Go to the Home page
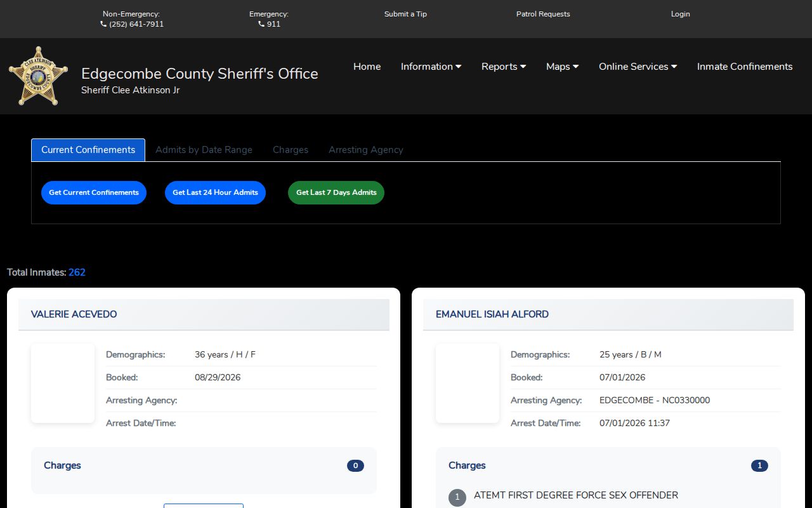 click(x=367, y=67)
